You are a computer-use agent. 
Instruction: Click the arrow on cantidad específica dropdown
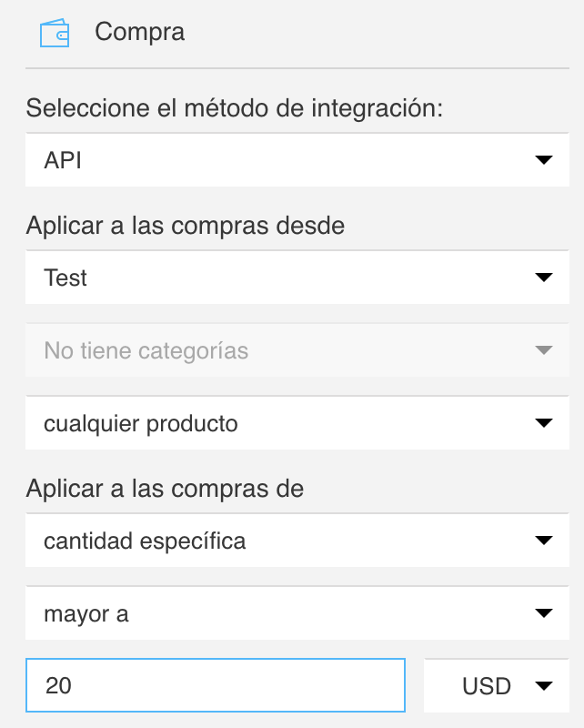[544, 540]
